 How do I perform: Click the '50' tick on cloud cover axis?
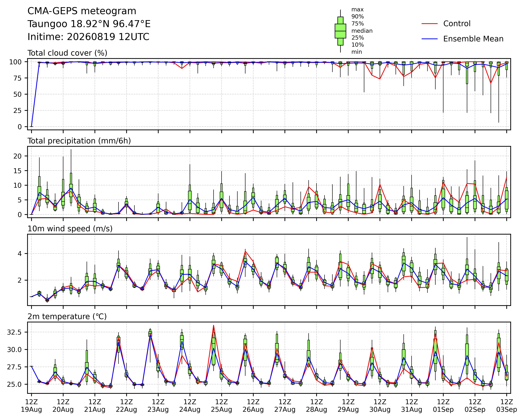(x=18, y=94)
